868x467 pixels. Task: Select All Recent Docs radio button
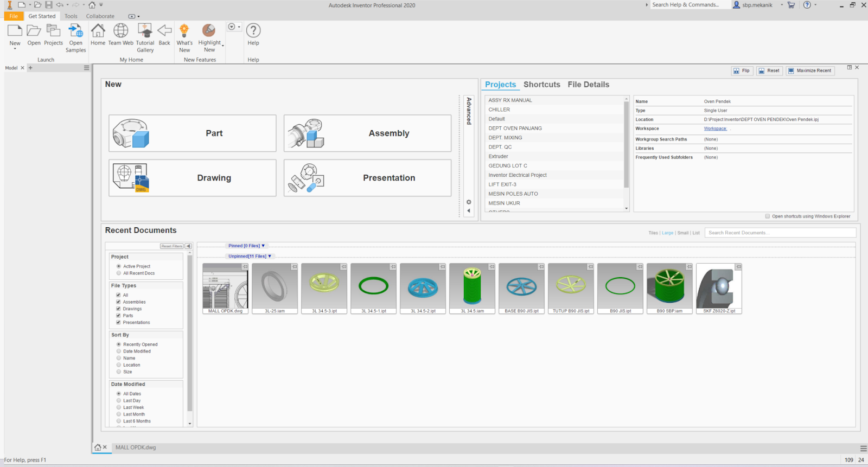(119, 273)
